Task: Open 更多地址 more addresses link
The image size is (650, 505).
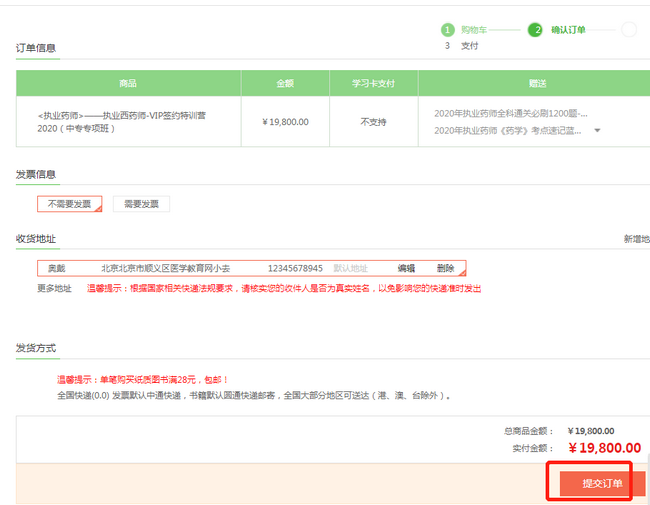Action: click(54, 288)
